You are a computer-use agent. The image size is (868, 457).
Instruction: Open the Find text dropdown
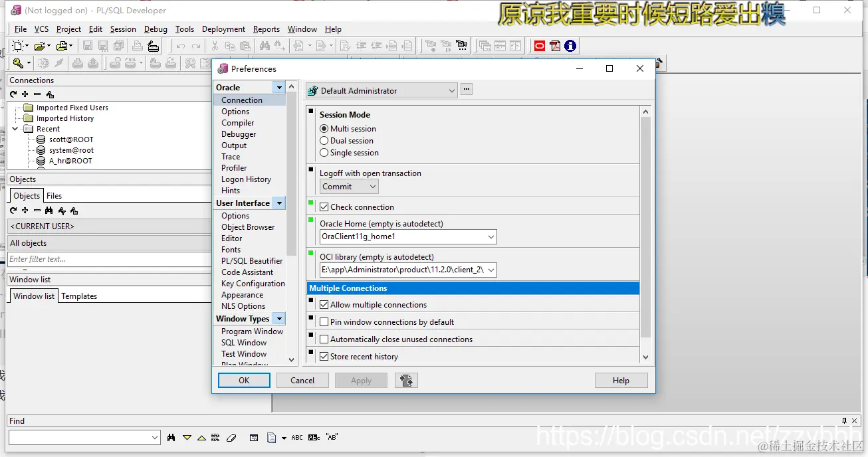tap(156, 438)
